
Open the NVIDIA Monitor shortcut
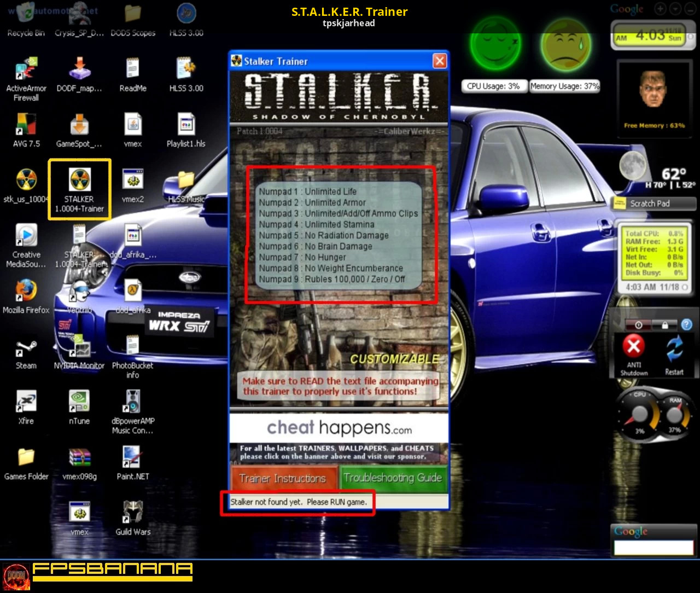[79, 353]
